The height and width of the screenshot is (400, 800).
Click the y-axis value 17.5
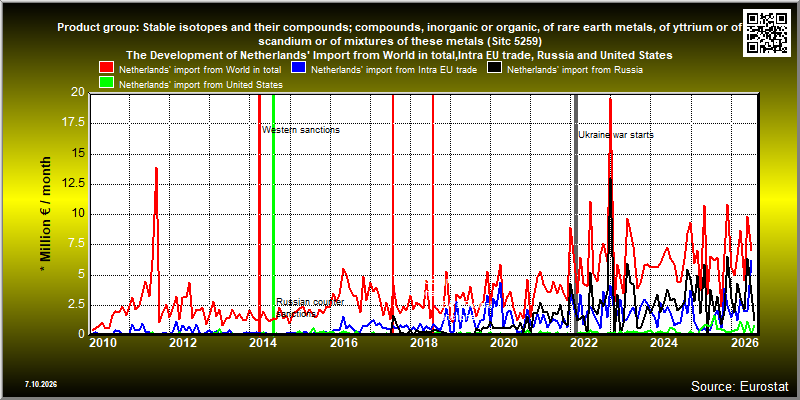[x=73, y=123]
